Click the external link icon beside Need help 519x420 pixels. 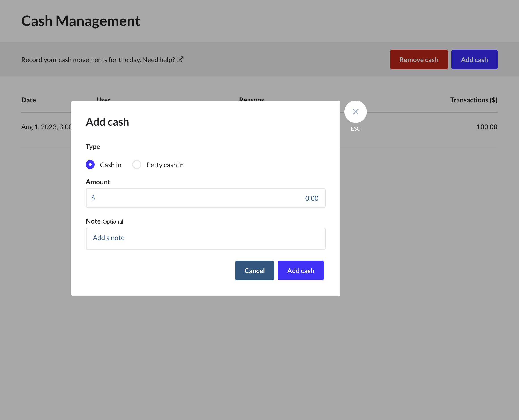tap(180, 59)
